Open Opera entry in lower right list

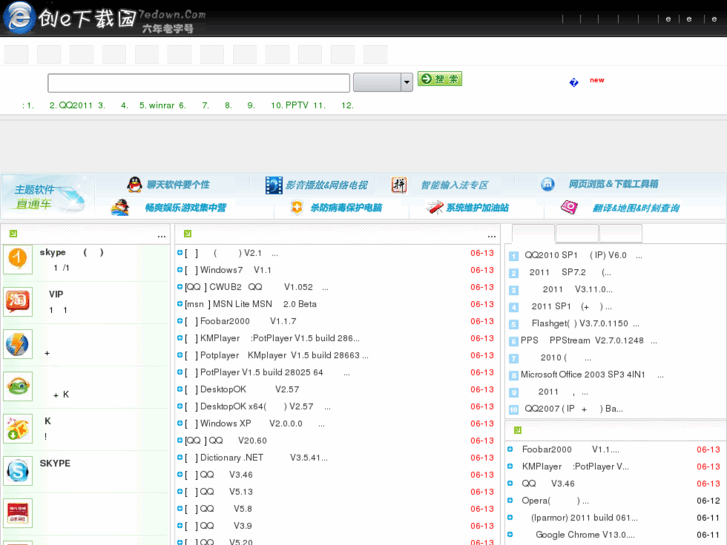(x=555, y=501)
